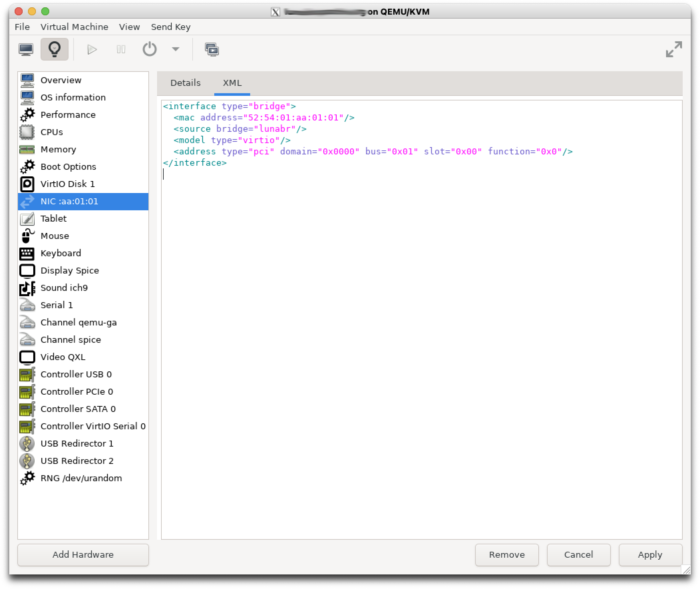
Task: Select Channel qemu-ga entry
Action: point(84,322)
